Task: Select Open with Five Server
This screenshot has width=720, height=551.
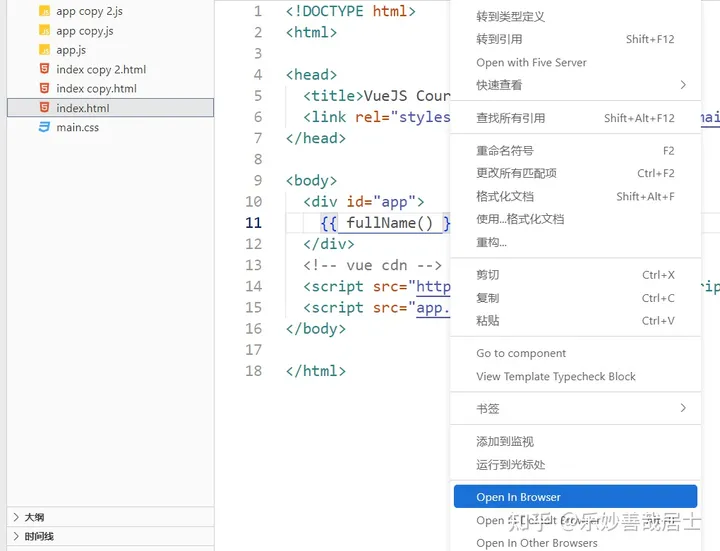Action: pos(531,62)
